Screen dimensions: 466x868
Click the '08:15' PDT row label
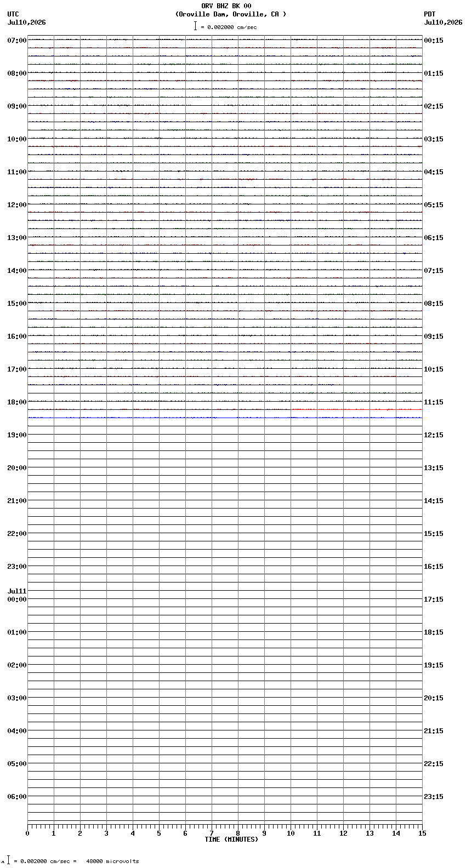[434, 304]
